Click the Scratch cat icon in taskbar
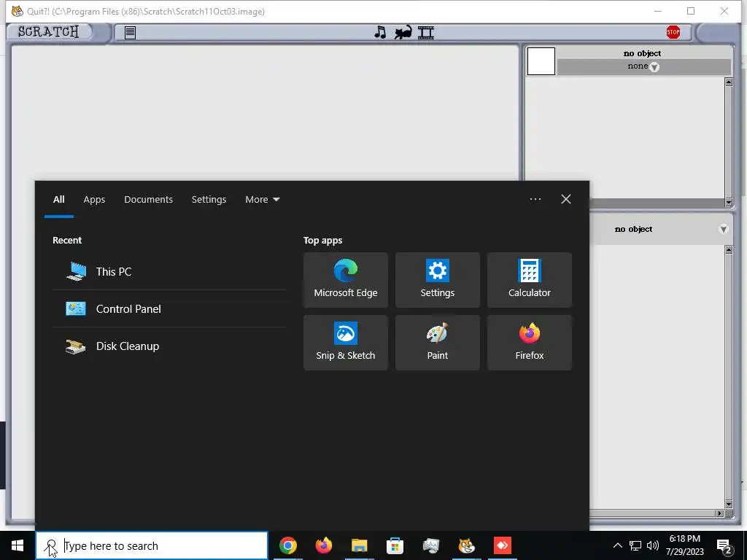 [x=466, y=545]
